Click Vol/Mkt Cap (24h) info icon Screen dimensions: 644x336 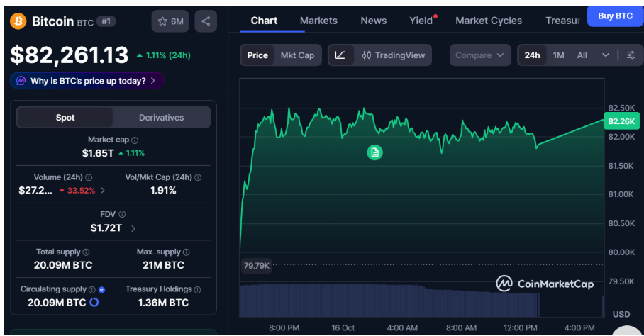point(198,178)
